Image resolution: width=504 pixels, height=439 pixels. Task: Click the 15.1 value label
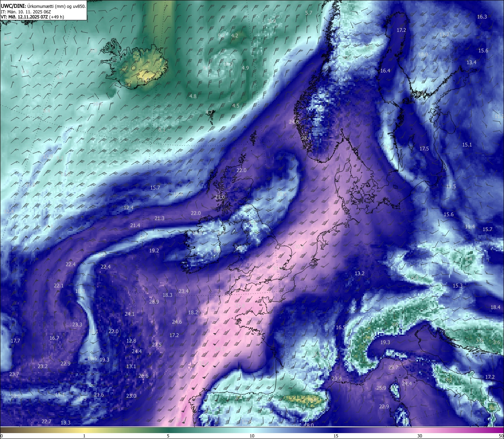(x=467, y=144)
